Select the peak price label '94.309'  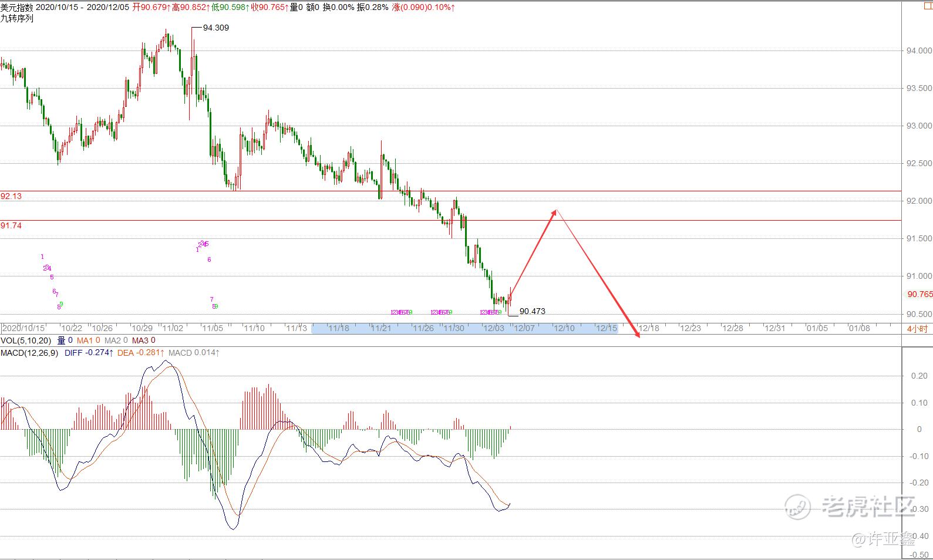tap(216, 28)
